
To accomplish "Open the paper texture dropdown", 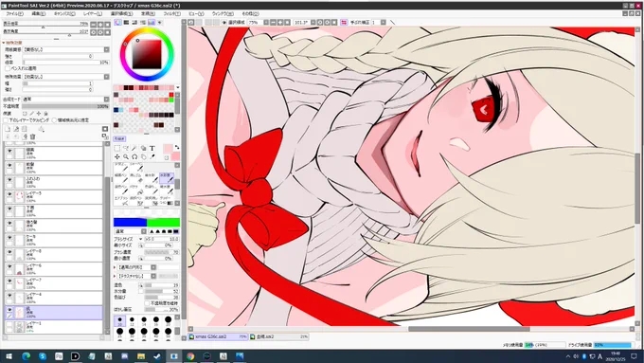I will click(x=106, y=49).
